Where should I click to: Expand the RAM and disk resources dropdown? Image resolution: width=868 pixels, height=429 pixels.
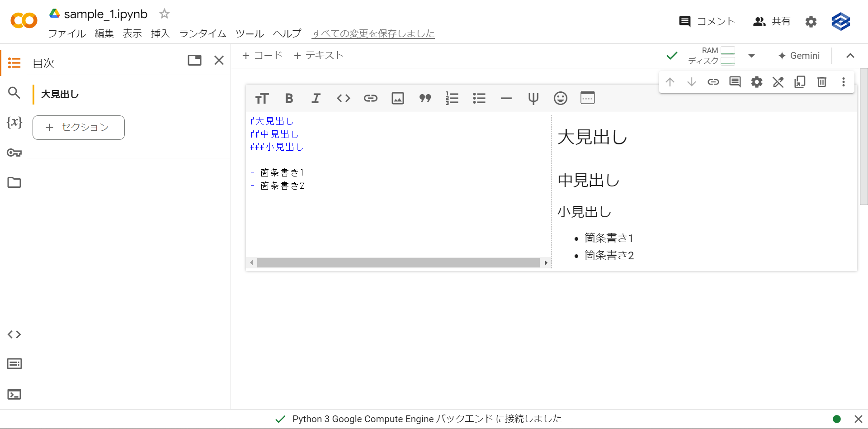[751, 56]
